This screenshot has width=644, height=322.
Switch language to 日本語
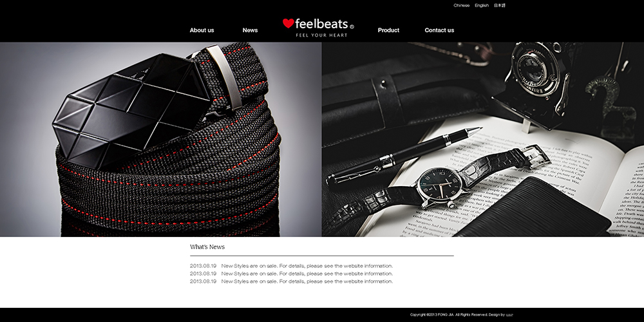[x=500, y=5]
